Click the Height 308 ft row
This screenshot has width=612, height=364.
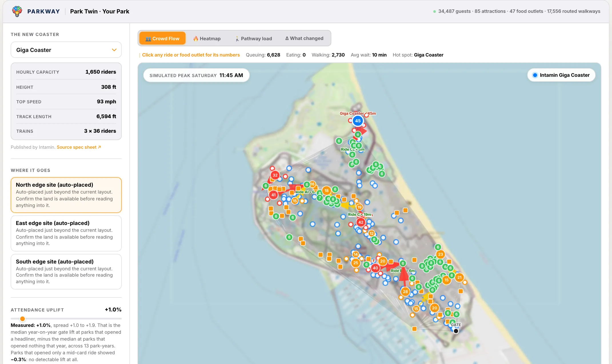click(66, 87)
